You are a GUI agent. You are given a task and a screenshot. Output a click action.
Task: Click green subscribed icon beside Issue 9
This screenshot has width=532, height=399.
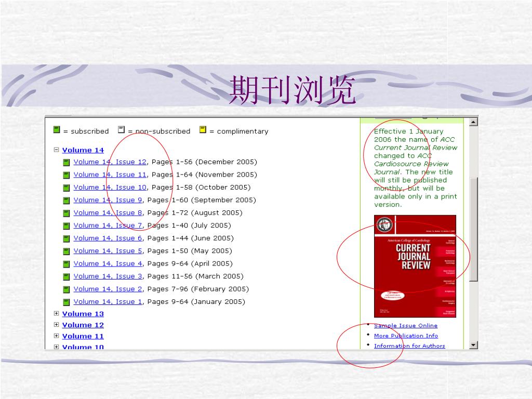(66, 201)
